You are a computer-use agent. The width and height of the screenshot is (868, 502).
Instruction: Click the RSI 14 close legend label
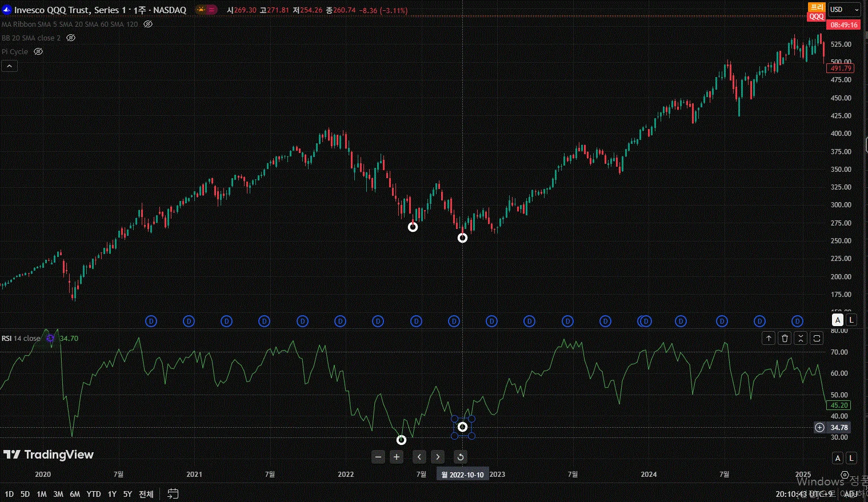(21, 339)
